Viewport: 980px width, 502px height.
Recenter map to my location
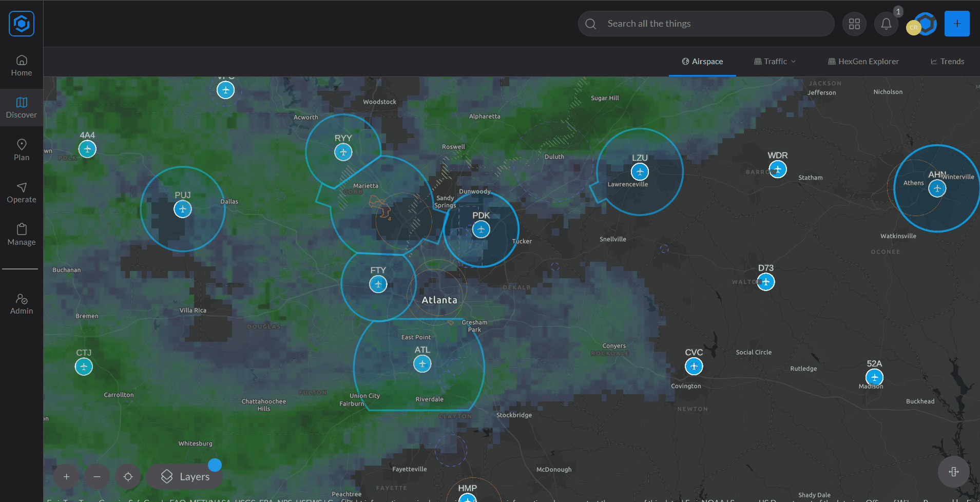pyautogui.click(x=128, y=477)
